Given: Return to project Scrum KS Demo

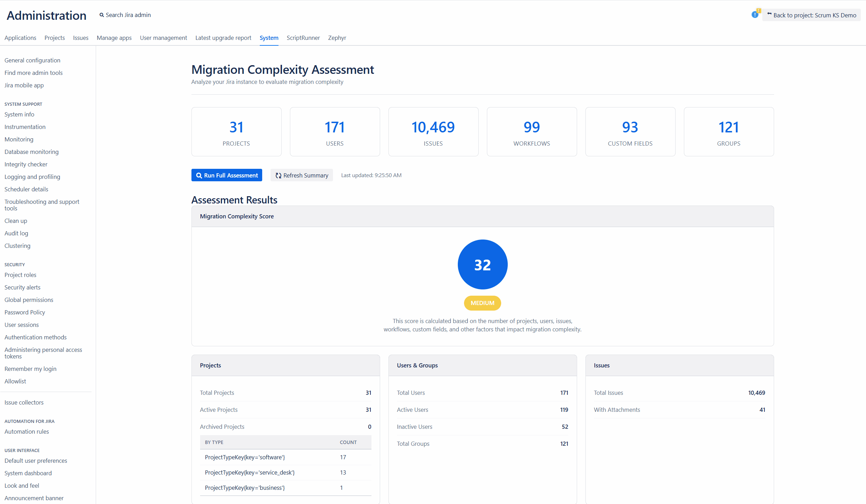Looking at the screenshot, I should 812,15.
